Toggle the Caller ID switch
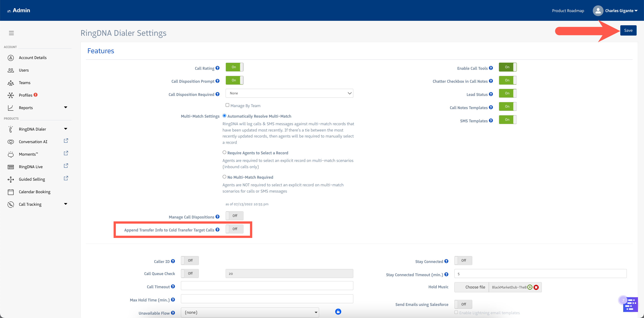The image size is (644, 318). tap(190, 261)
